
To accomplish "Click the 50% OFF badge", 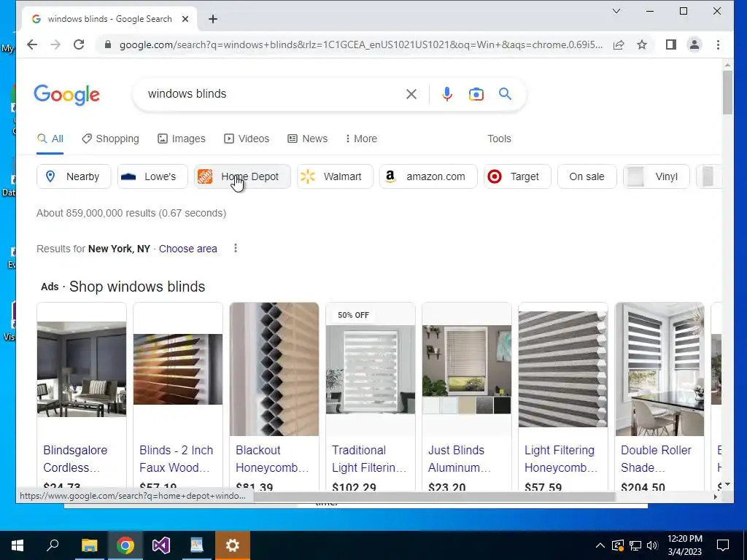I will [x=353, y=315].
